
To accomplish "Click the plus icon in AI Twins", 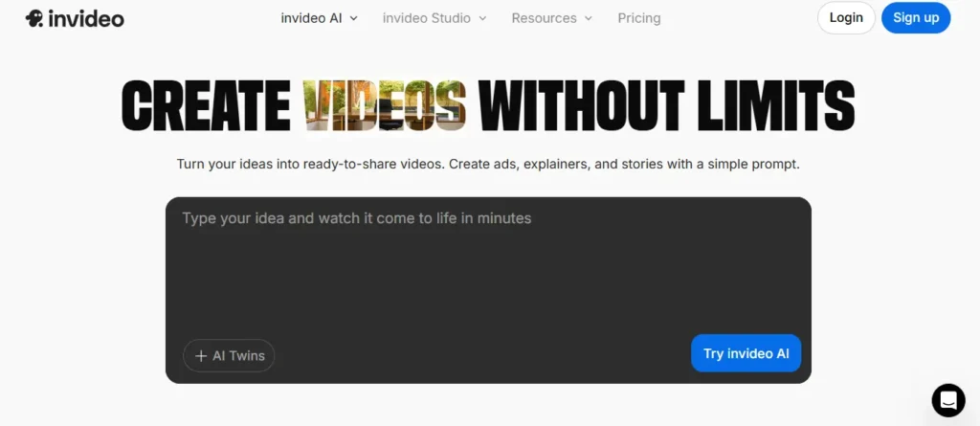I will click(201, 356).
